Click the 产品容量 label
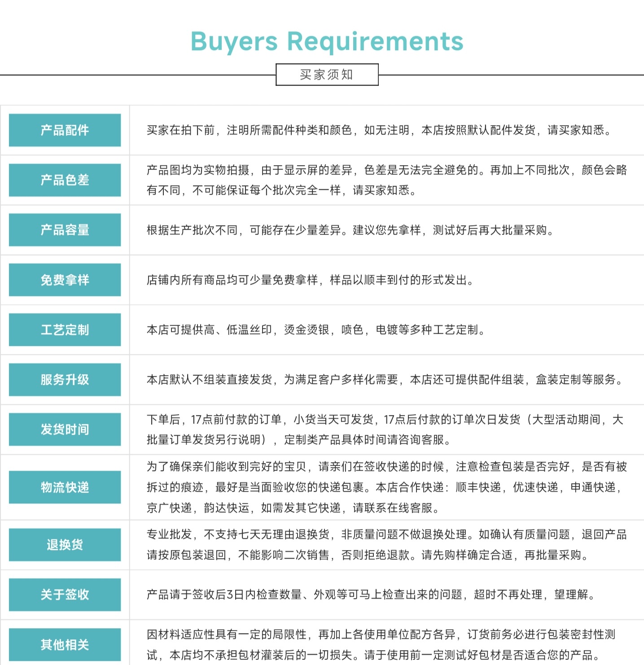Image resolution: width=644 pixels, height=665 pixels. click(65, 230)
